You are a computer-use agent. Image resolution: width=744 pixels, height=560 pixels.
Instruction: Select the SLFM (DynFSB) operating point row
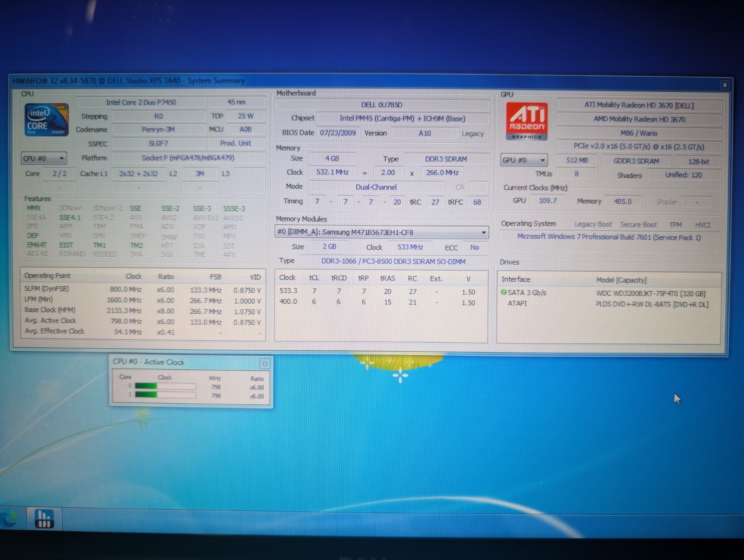click(x=143, y=289)
